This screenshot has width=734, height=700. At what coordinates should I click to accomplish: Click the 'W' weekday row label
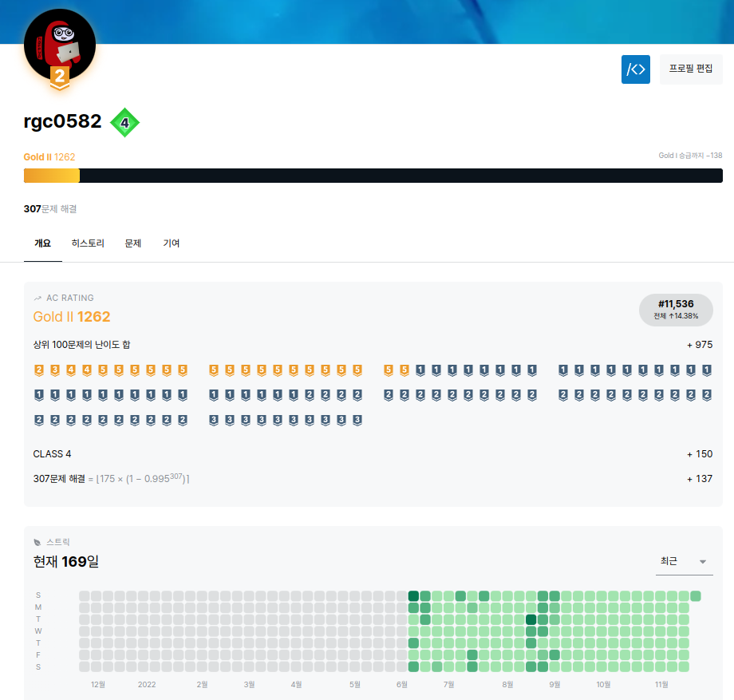click(38, 631)
